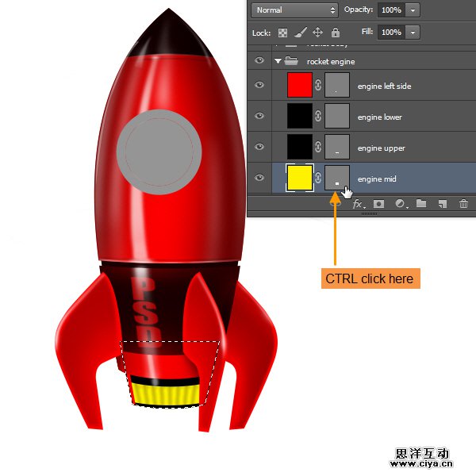Hide the engine upper layer
The image size is (476, 476).
click(259, 147)
